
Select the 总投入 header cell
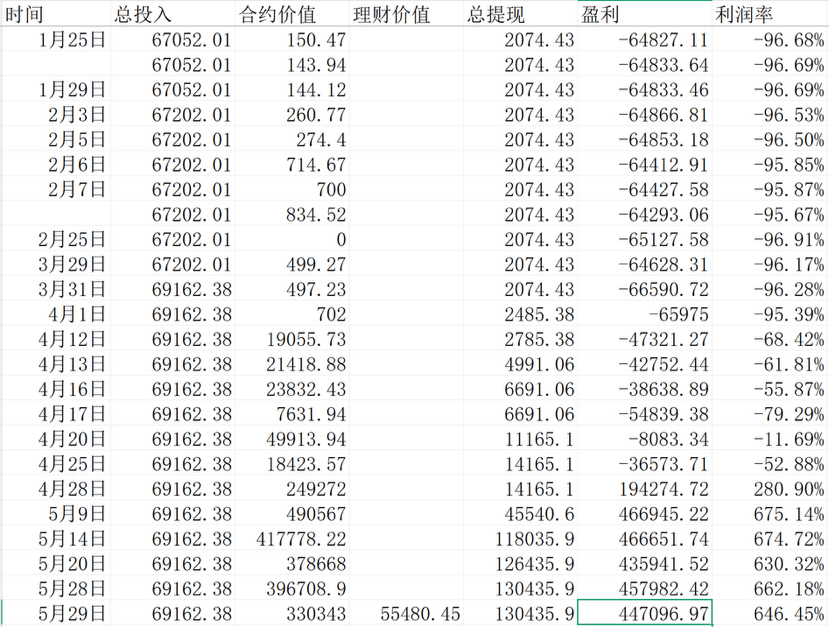[x=172, y=14]
